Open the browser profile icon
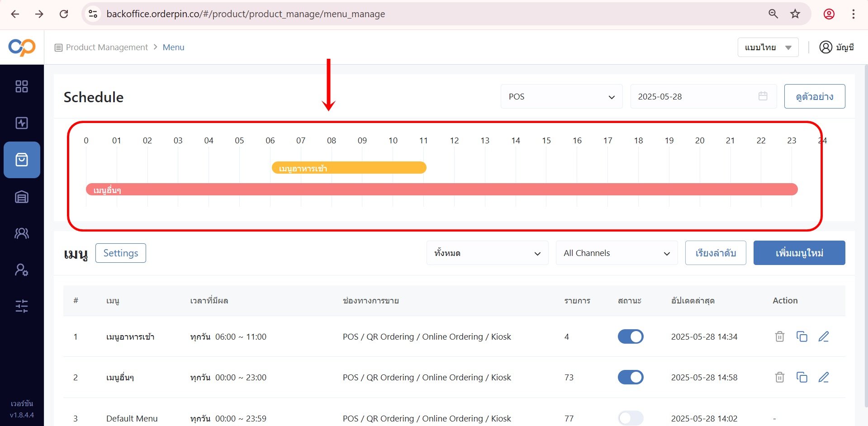Viewport: 868px width, 426px height. (829, 14)
